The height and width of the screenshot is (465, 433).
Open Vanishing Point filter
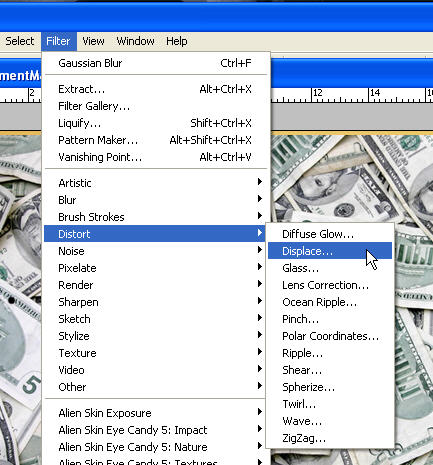click(x=155, y=157)
